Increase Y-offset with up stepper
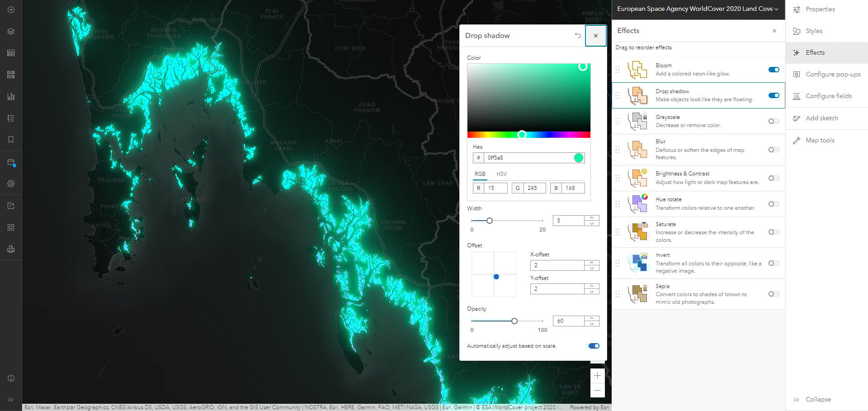The height and width of the screenshot is (411, 868). click(592, 286)
